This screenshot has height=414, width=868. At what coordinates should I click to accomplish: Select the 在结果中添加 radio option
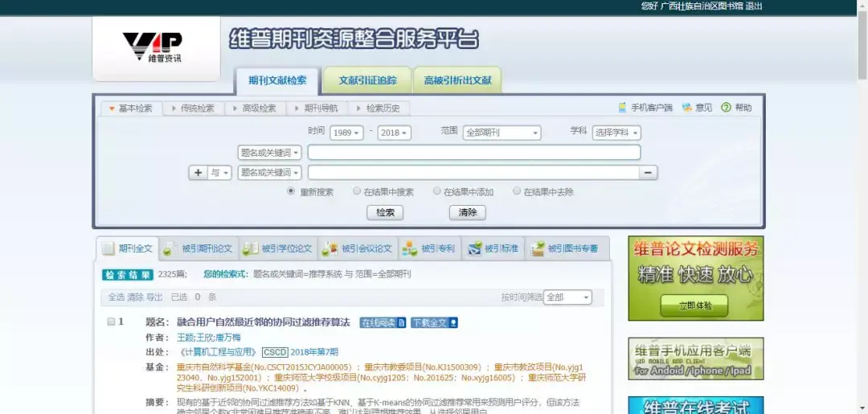pyautogui.click(x=436, y=191)
